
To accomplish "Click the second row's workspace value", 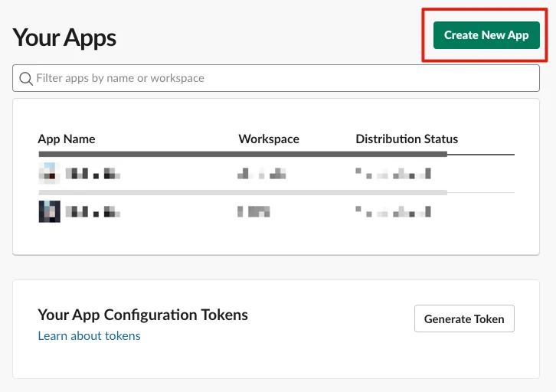I will [x=254, y=211].
